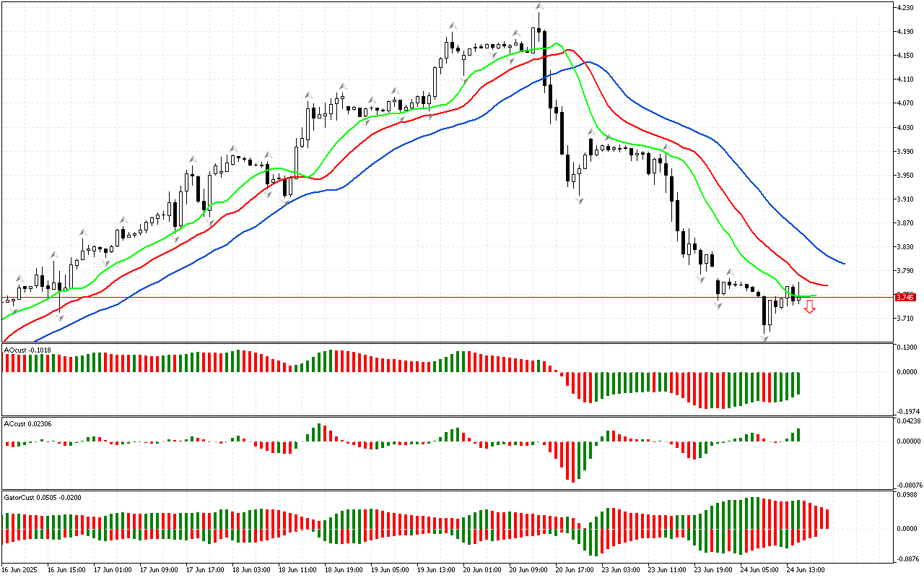Click the red 3.745 current price tag

905,297
